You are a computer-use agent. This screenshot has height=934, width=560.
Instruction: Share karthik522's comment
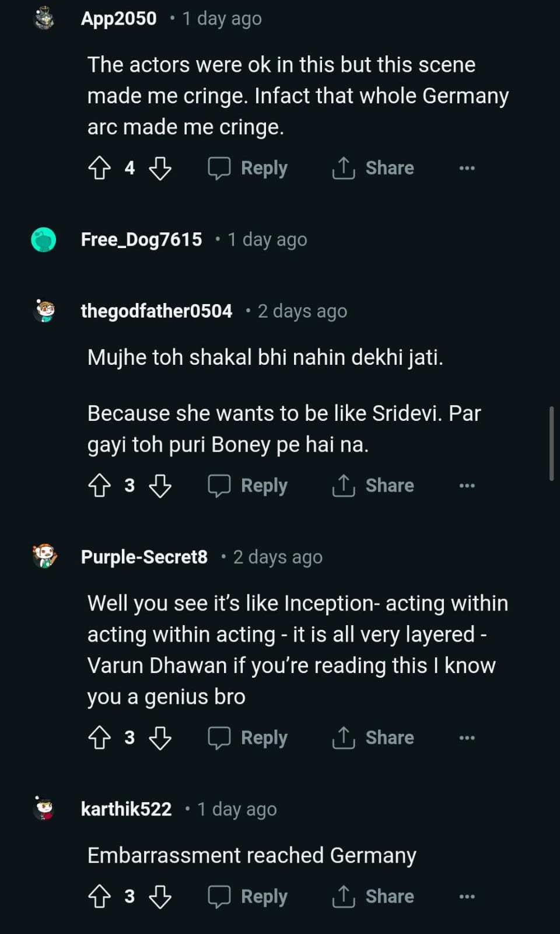pyautogui.click(x=373, y=897)
